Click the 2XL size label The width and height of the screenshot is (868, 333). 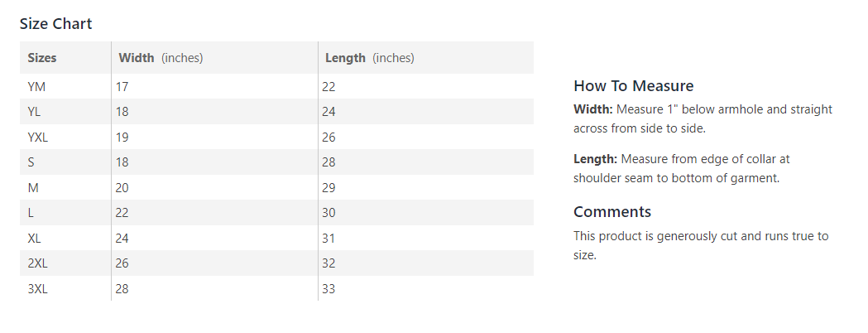tap(37, 263)
